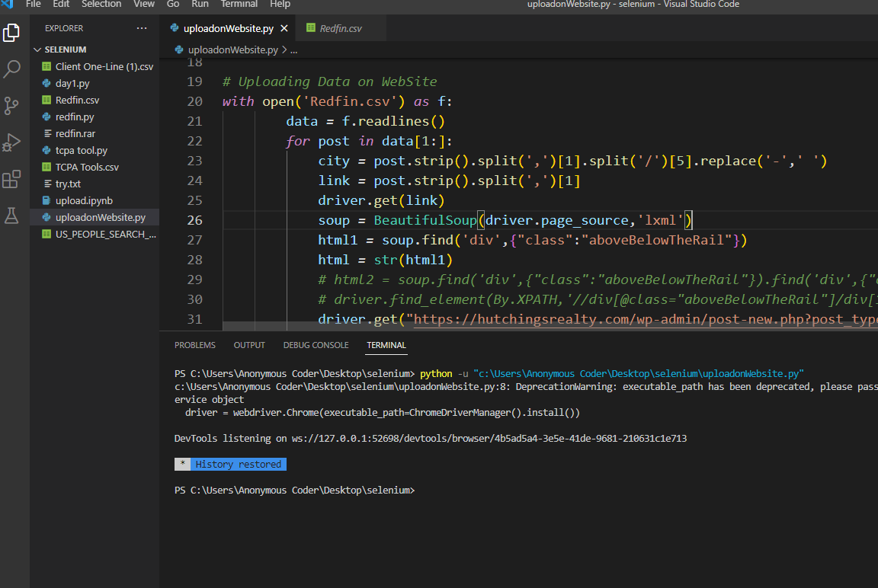Open the Run and Debug view
Viewport: 878px width, 588px height.
point(11,142)
